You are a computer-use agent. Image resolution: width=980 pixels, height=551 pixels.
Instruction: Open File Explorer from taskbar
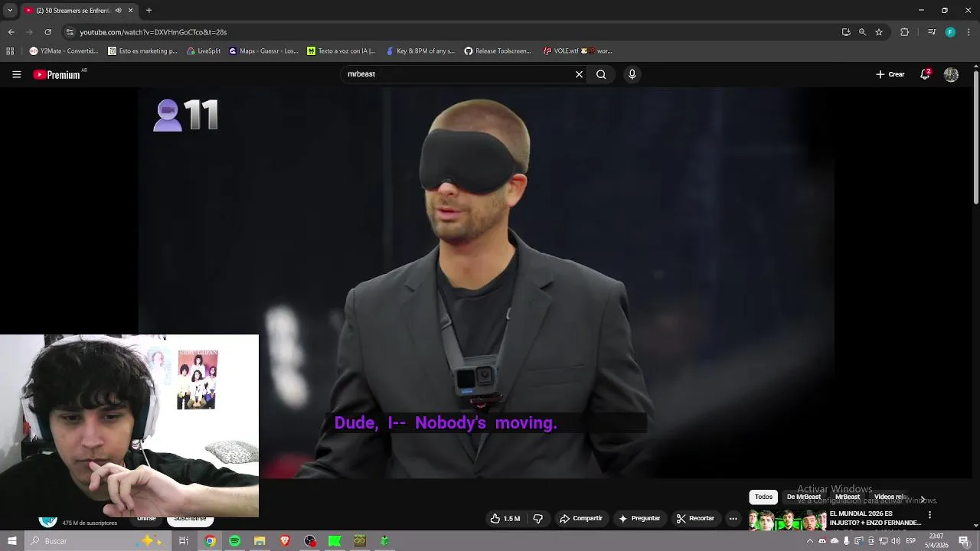pos(260,541)
